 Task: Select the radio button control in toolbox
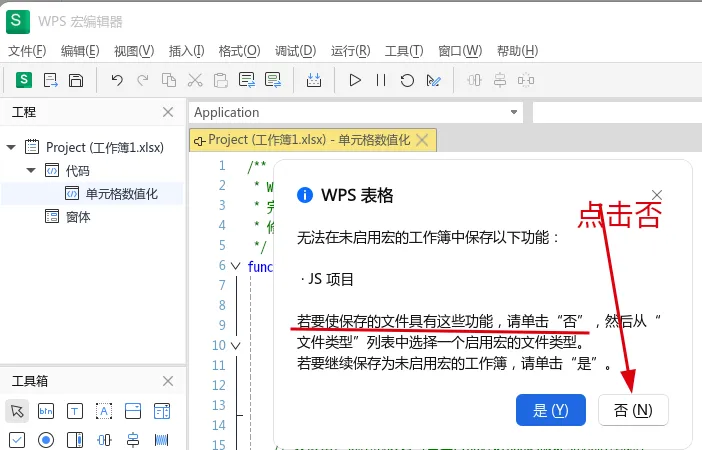(x=46, y=440)
